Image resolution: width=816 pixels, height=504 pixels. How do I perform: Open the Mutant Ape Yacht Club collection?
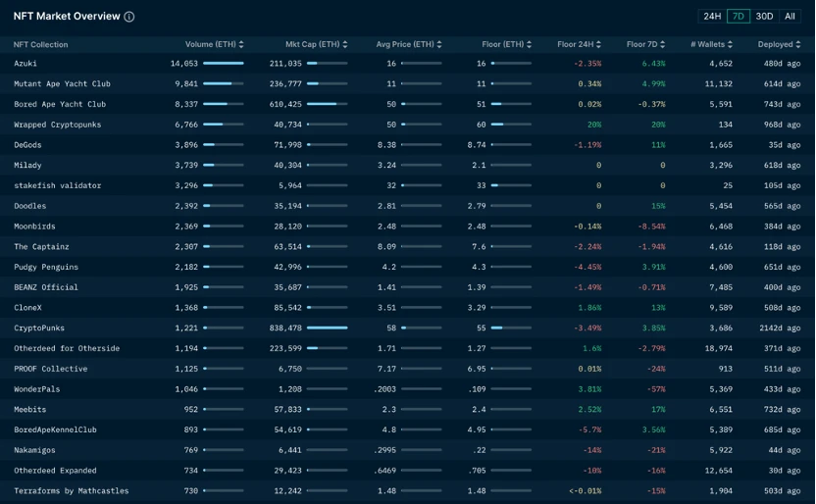coord(62,83)
